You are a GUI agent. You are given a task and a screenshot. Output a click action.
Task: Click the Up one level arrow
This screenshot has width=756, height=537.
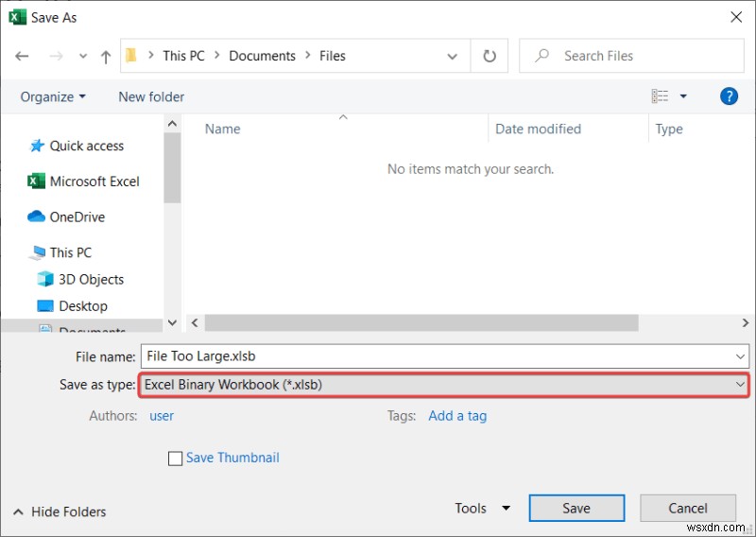click(106, 56)
